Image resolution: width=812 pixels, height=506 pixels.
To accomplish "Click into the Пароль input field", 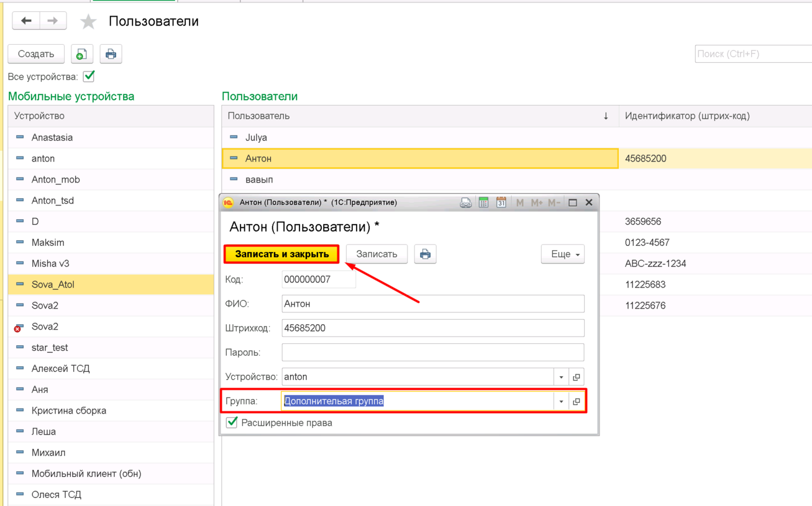I will pyautogui.click(x=432, y=352).
